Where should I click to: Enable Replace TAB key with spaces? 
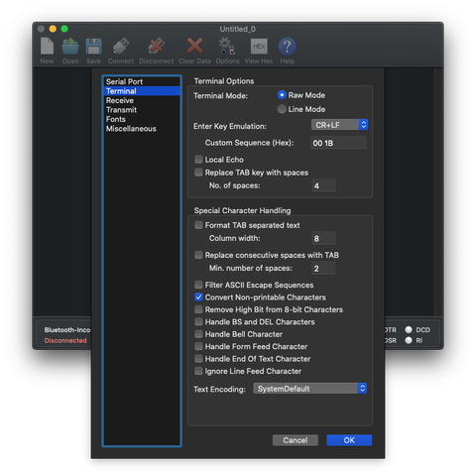[198, 173]
